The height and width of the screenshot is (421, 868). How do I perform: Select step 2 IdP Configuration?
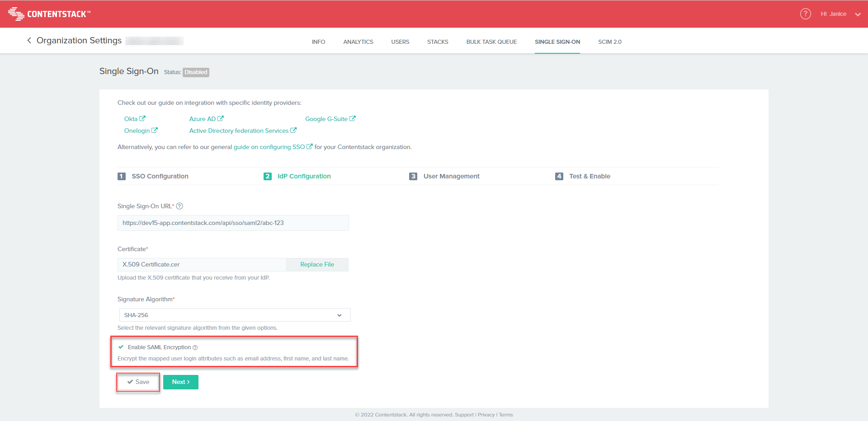click(x=297, y=176)
